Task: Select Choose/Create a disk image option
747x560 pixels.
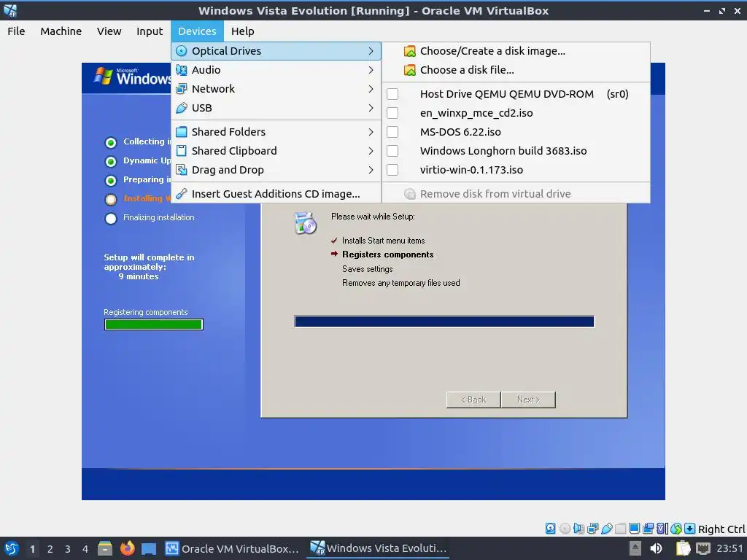Action: 516,51
